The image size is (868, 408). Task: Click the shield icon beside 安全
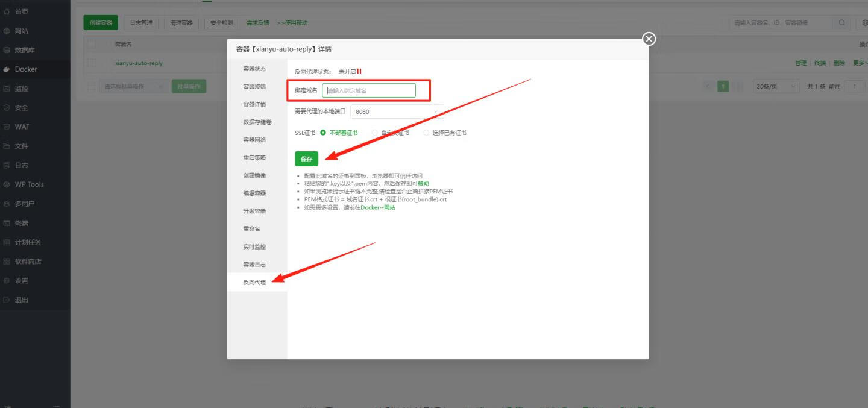[x=7, y=108]
